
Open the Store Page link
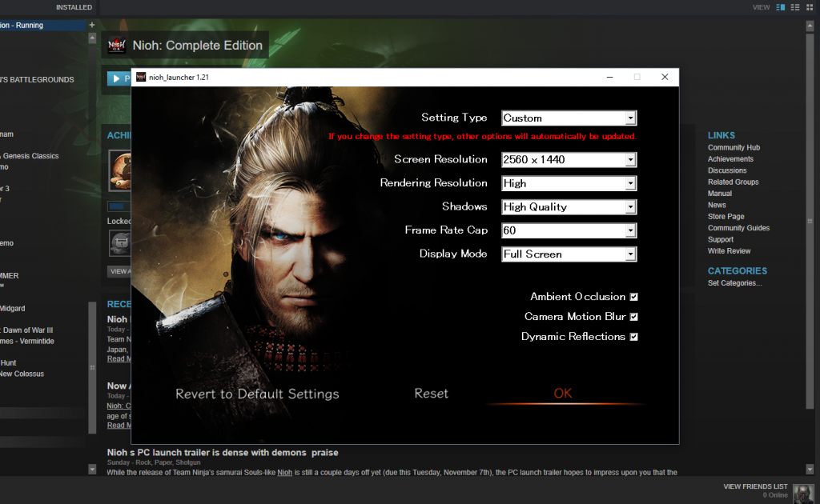(x=726, y=217)
